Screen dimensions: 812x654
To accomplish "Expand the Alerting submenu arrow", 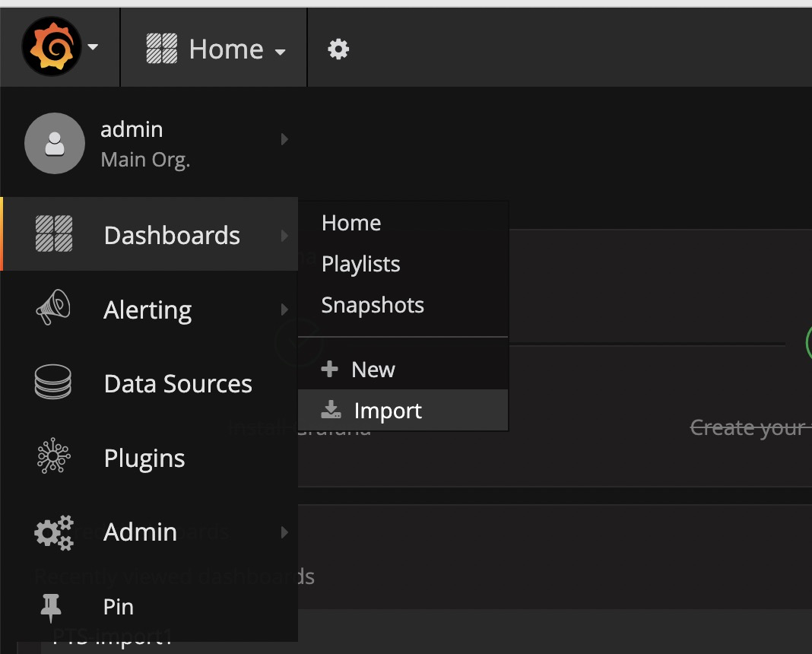I will (x=284, y=310).
